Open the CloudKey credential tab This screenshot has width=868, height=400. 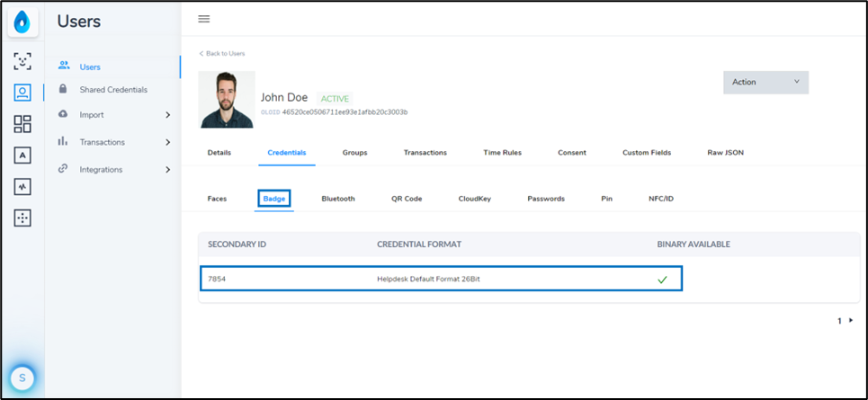(x=474, y=199)
